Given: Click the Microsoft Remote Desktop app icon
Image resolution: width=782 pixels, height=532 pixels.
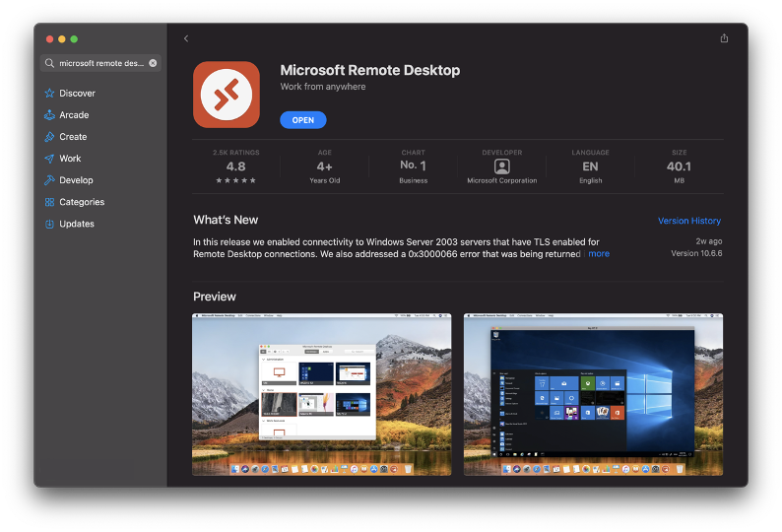Looking at the screenshot, I should (227, 95).
